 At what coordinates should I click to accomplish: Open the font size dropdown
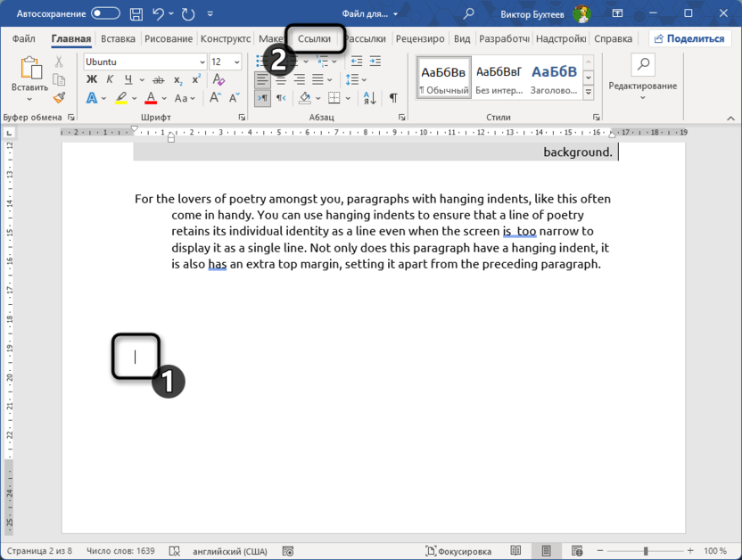tap(236, 62)
